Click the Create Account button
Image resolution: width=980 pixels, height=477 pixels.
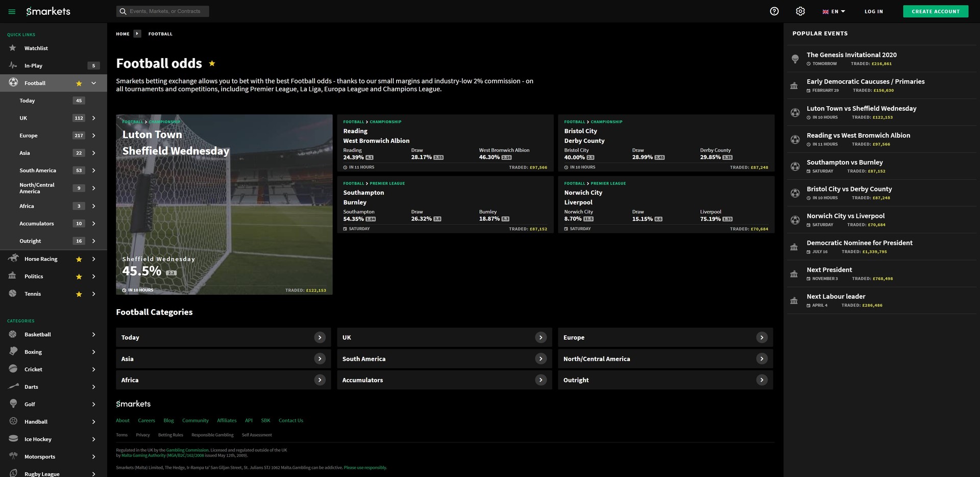coord(936,11)
